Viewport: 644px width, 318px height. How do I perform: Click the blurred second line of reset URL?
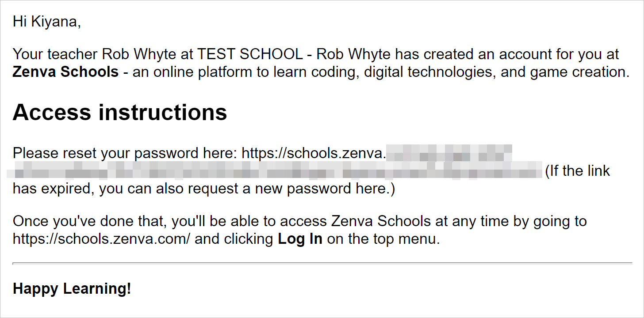pos(275,170)
